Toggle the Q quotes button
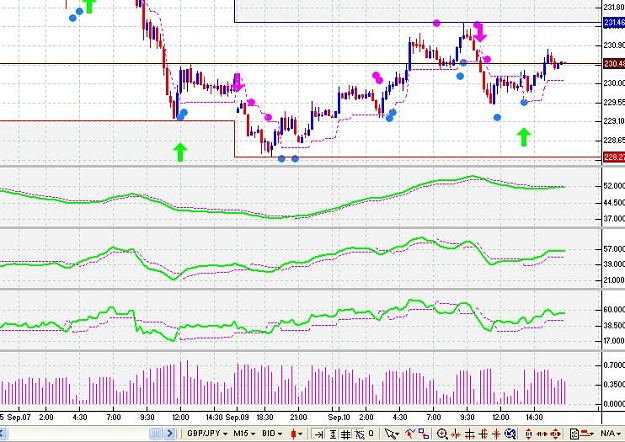Image resolution: width=625 pixels, height=442 pixels. pos(371,433)
